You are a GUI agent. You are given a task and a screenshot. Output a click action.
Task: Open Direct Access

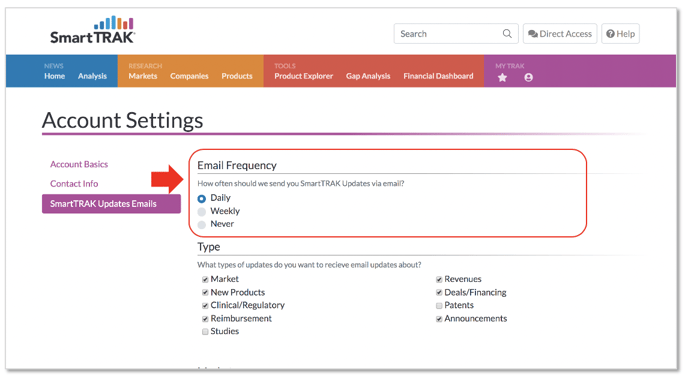tap(560, 34)
